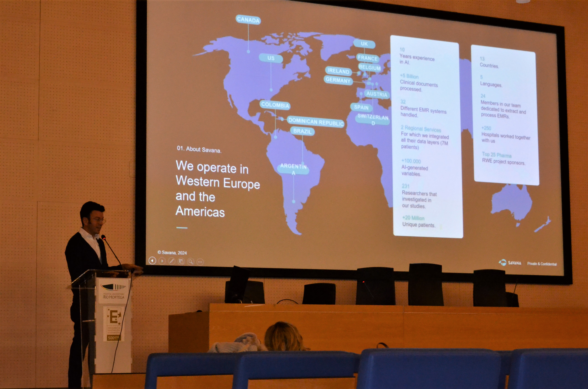Click the zoom magnifier slideshow icon
588x389 pixels.
tap(191, 262)
